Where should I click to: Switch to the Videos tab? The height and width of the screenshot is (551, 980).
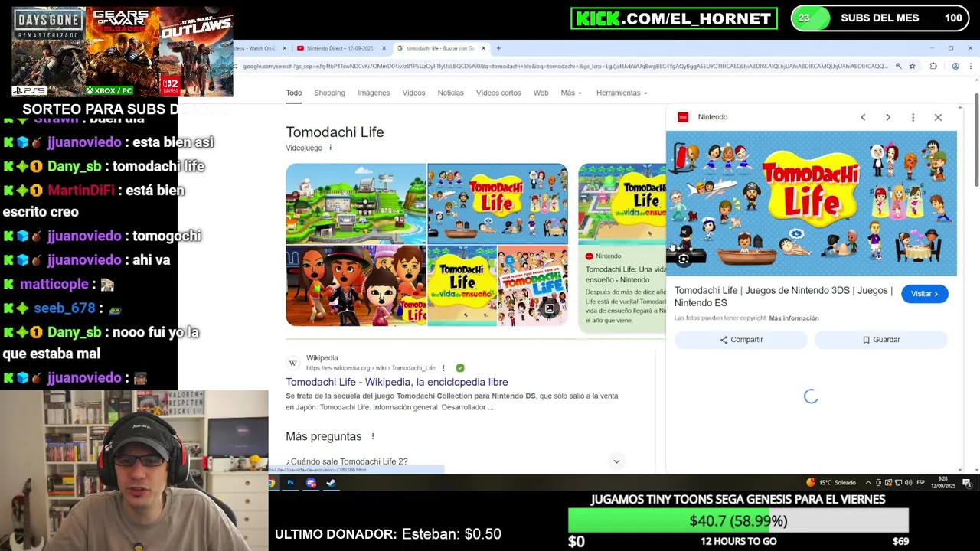[413, 93]
